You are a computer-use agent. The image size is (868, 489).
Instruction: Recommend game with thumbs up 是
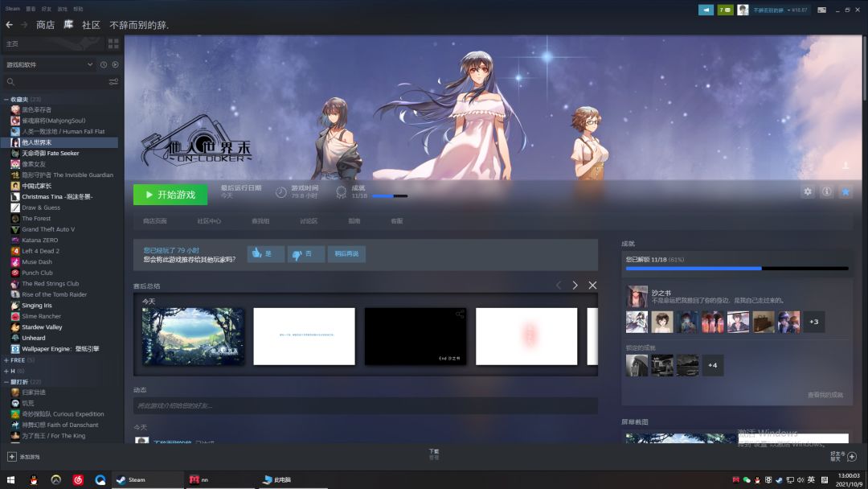(x=266, y=253)
